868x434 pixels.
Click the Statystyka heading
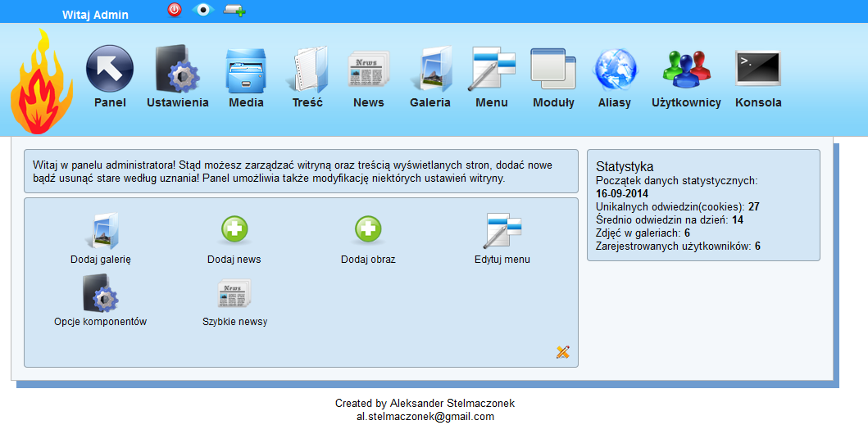coord(625,166)
